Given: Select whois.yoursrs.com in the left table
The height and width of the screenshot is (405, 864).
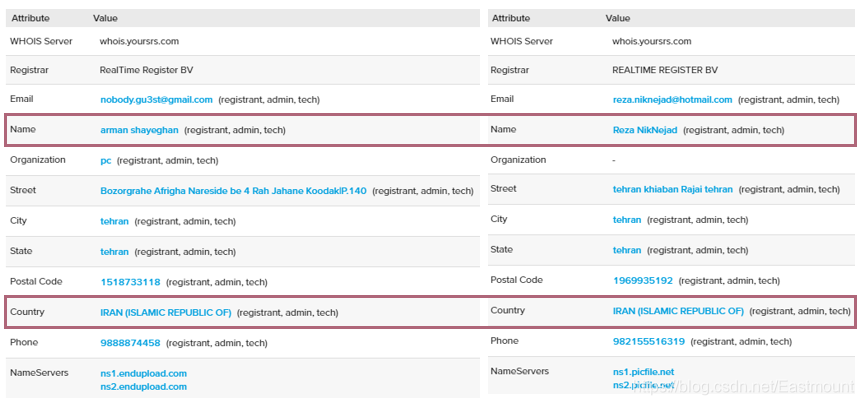Looking at the screenshot, I should (x=139, y=41).
